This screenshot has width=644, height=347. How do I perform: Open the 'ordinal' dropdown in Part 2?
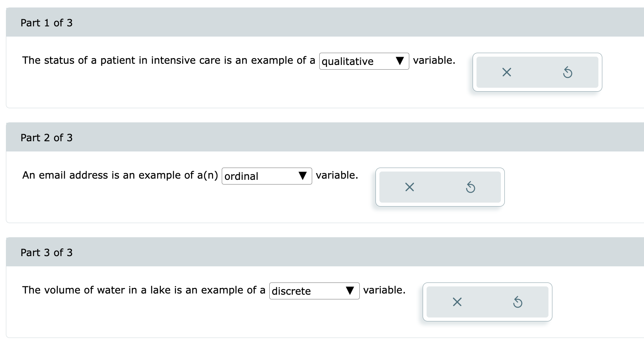267,176
